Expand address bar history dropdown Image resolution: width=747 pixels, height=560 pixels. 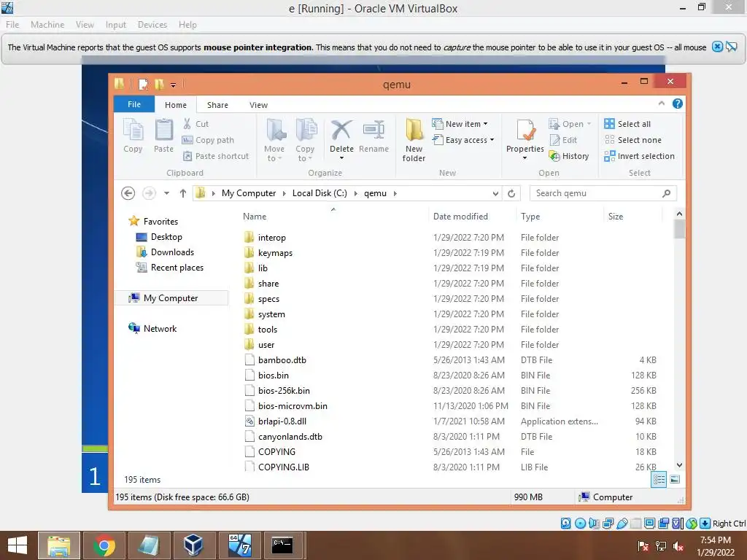click(495, 193)
